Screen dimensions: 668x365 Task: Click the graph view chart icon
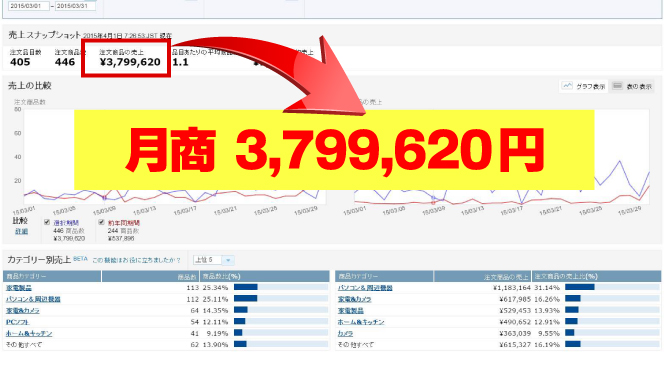pyautogui.click(x=567, y=86)
